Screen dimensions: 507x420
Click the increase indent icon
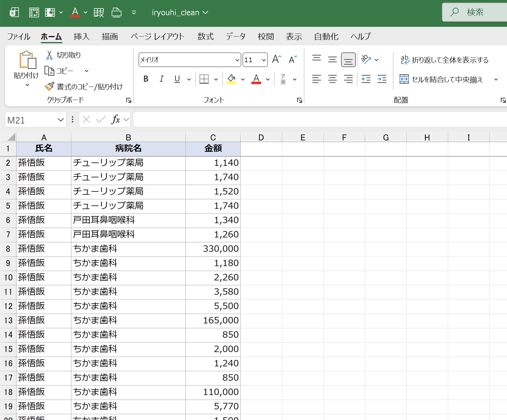coord(382,79)
